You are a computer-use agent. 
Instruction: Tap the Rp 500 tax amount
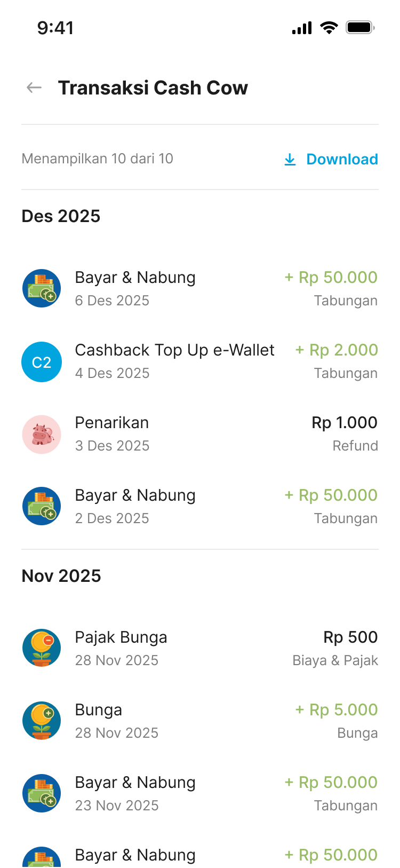coord(350,637)
